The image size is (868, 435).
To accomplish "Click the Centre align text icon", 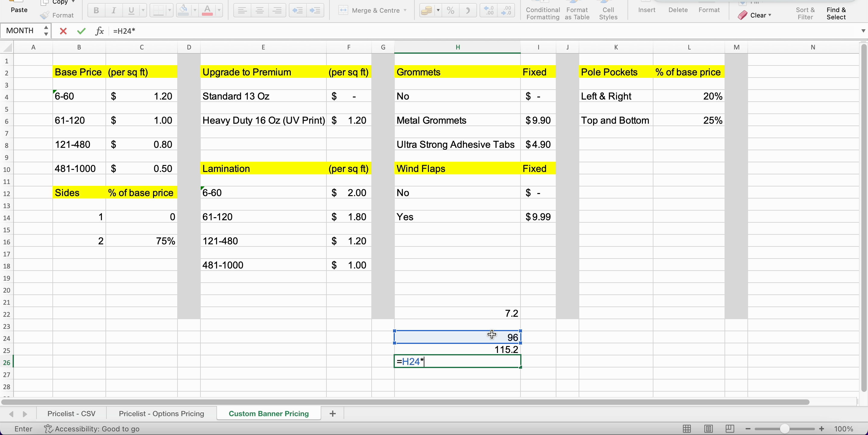I will 259,11.
